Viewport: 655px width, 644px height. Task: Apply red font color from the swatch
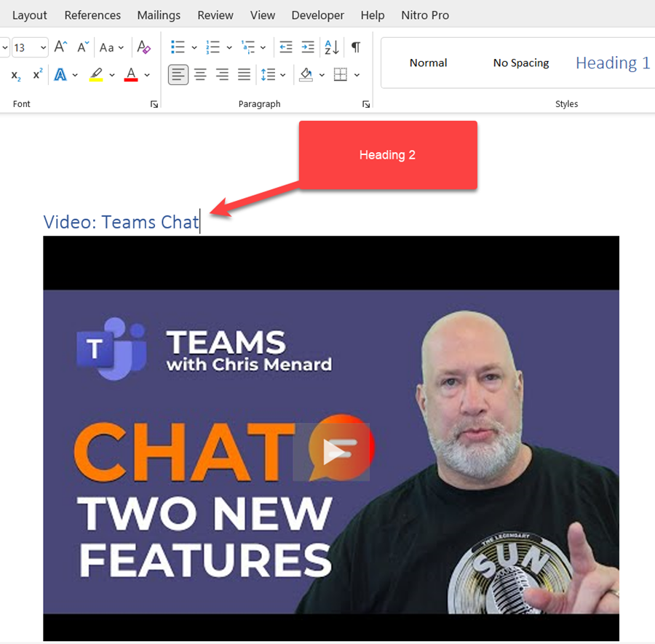pos(130,74)
